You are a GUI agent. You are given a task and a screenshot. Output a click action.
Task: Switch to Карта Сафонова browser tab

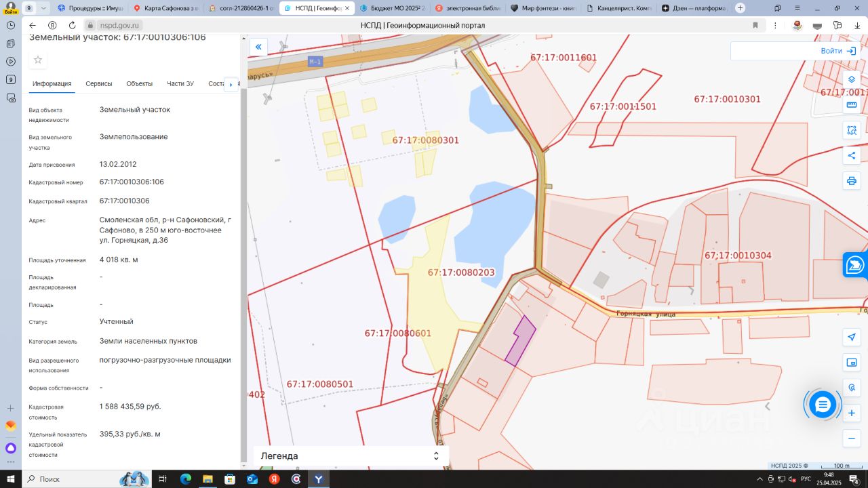pyautogui.click(x=165, y=8)
